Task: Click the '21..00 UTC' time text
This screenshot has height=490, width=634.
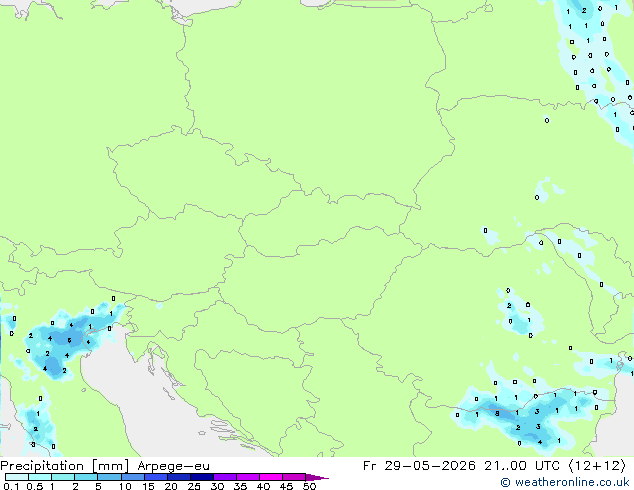Action: coord(522,466)
